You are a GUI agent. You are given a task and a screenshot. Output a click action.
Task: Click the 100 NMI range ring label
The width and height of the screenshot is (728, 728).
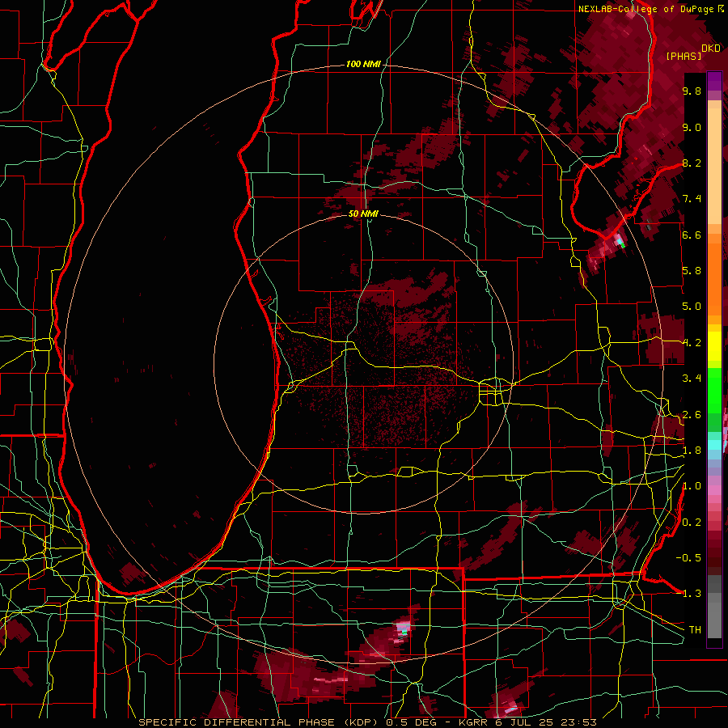(x=362, y=64)
